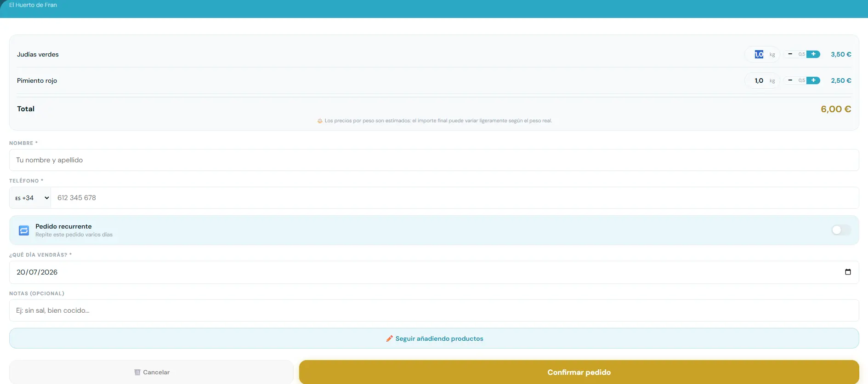Increase Judías verdes quantity with plus button
Image resolution: width=868 pixels, height=384 pixels.
tap(813, 54)
